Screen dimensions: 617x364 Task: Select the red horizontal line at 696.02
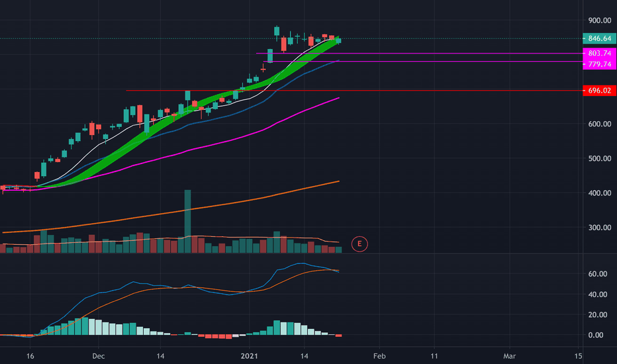click(354, 91)
